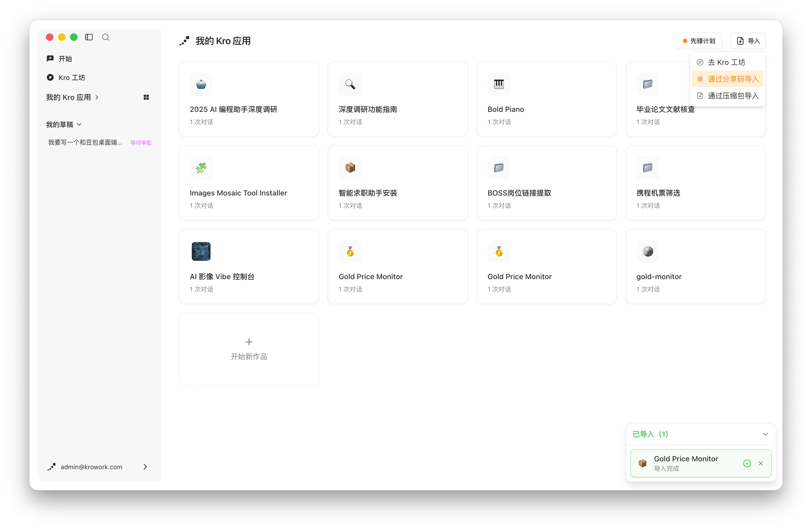Click the folder icon on 毕业论文文献核查 card
Screen dimensions: 812x529
(x=647, y=84)
